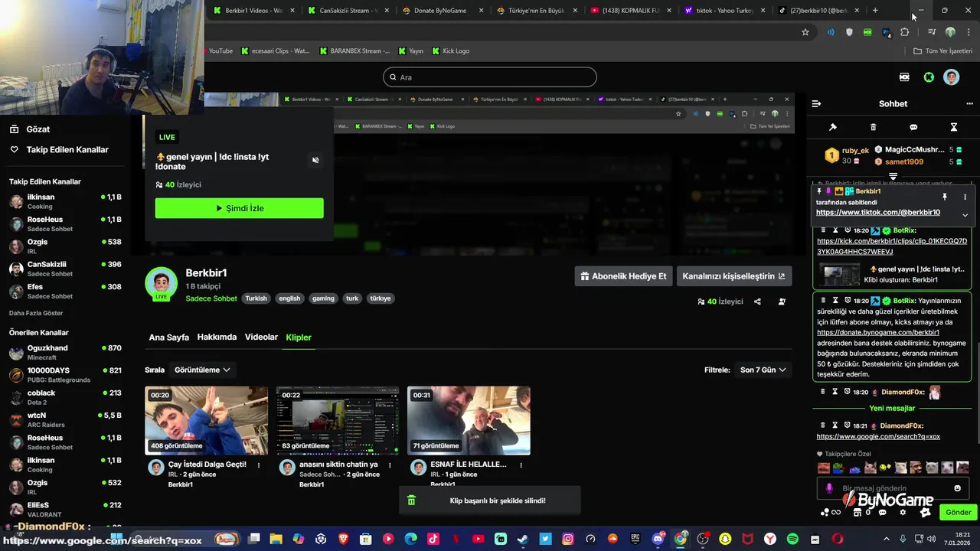This screenshot has width=980, height=551.
Task: Share the Berkbir1 channel
Action: tap(757, 302)
